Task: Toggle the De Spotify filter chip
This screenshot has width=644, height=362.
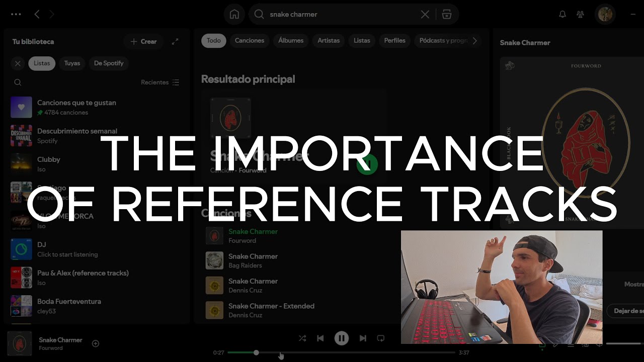Action: pyautogui.click(x=109, y=63)
